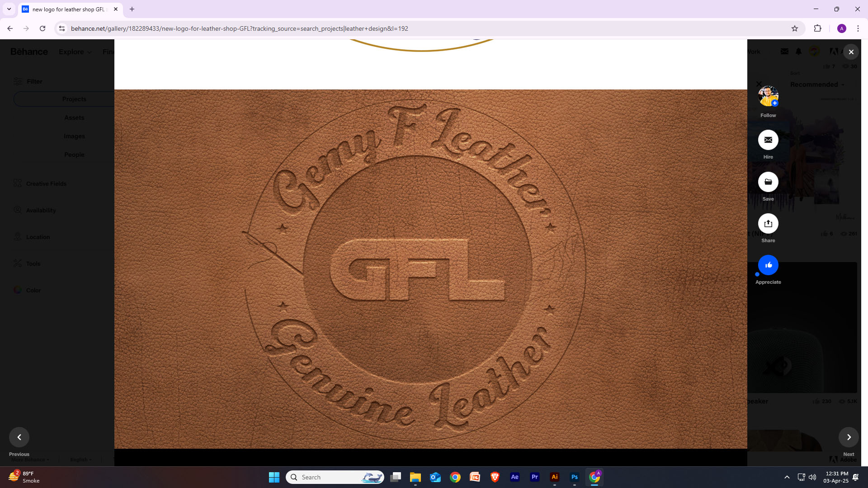Reload the current page

coord(42,28)
